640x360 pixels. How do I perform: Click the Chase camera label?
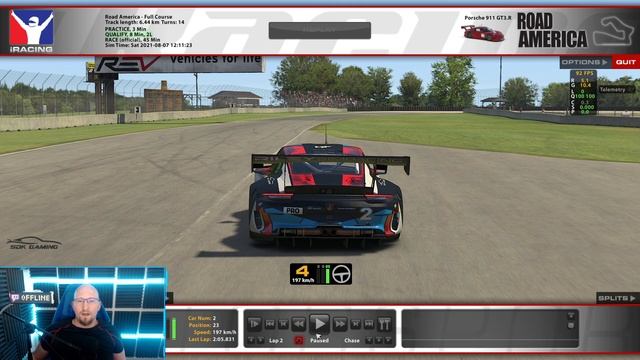(352, 340)
